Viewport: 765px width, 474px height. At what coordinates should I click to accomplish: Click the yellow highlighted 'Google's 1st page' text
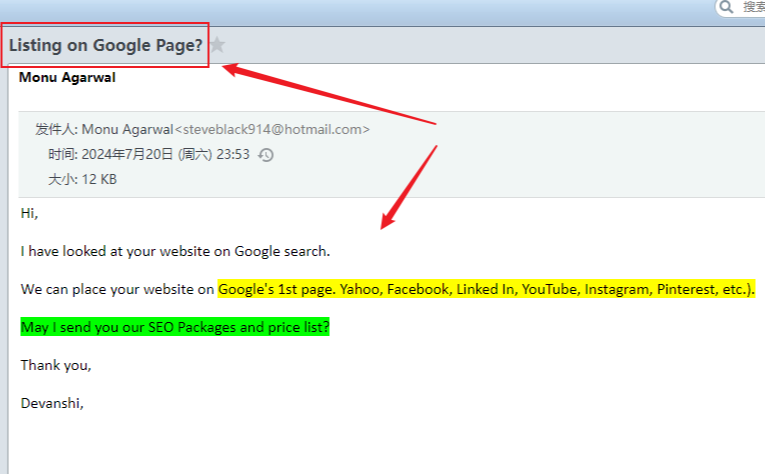tap(486, 289)
